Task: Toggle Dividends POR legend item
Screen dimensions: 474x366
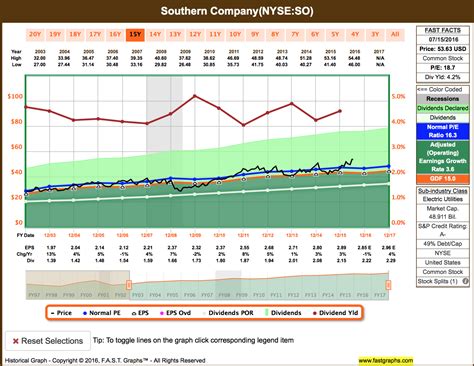Action: tap(228, 313)
